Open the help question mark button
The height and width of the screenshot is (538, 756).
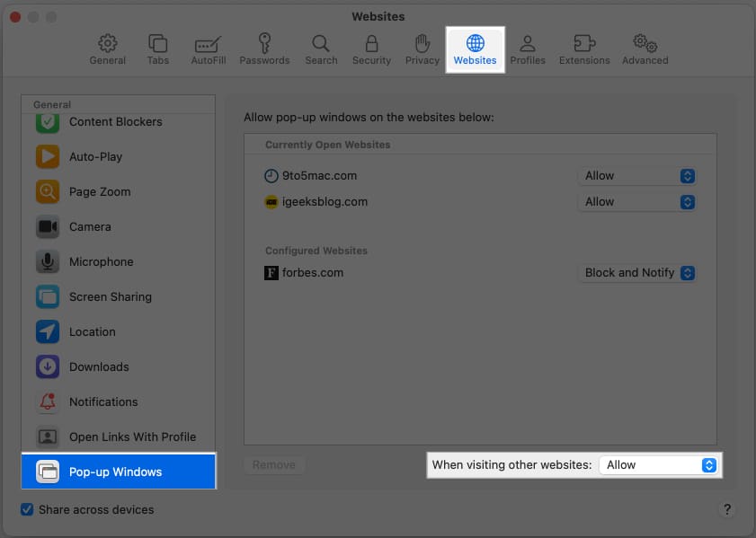pos(727,509)
